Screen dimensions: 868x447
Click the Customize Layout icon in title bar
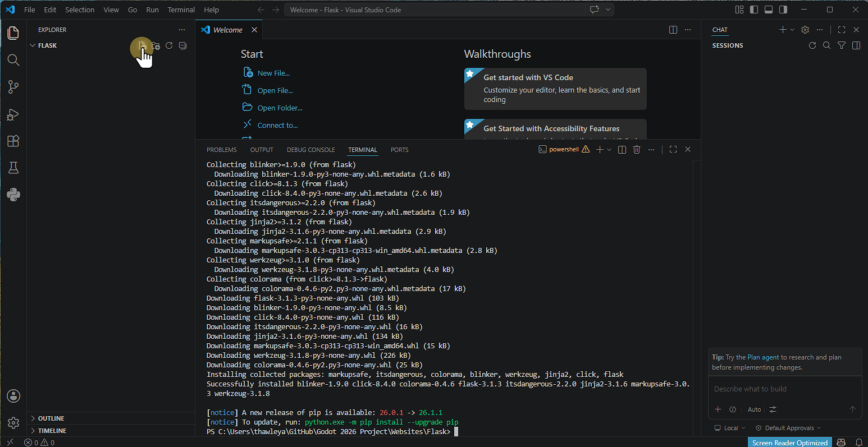point(739,10)
